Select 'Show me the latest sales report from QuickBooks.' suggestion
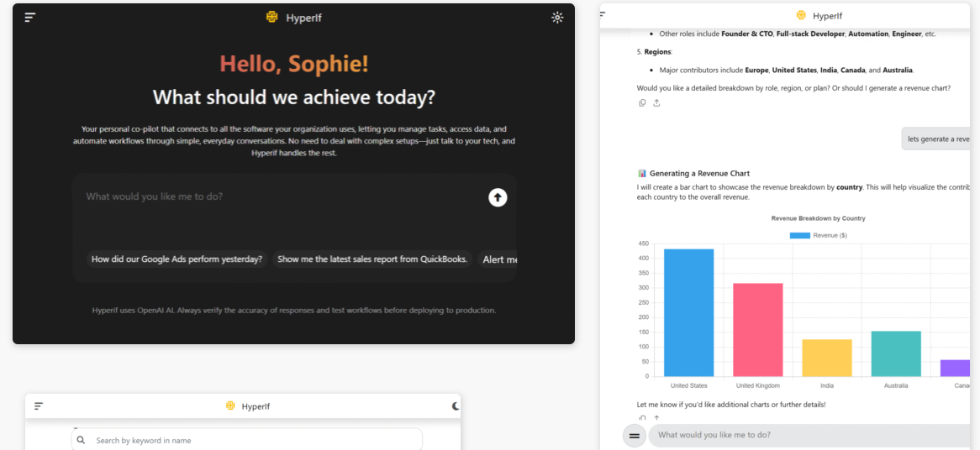The width and height of the screenshot is (980, 450). (372, 259)
